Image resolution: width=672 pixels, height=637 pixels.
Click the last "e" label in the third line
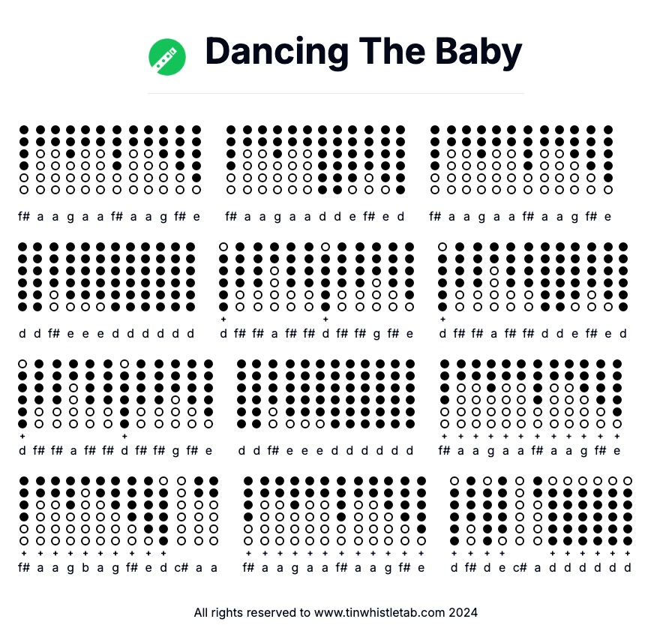point(616,450)
